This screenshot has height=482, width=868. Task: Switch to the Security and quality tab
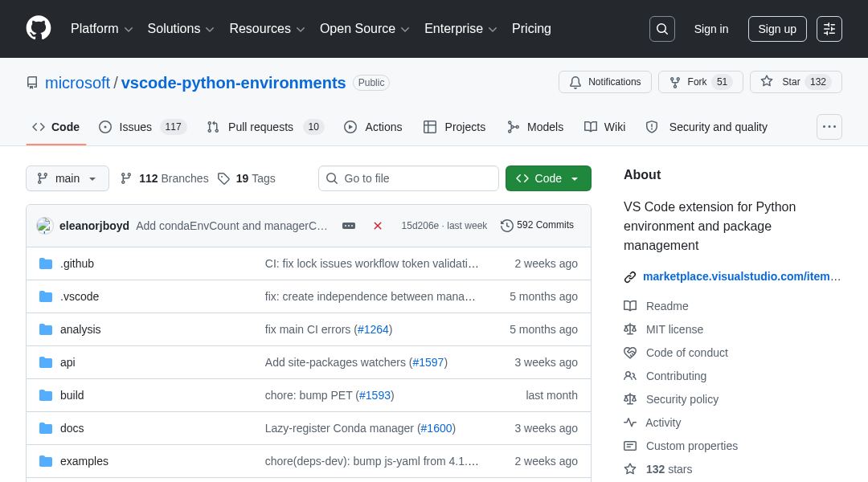707,127
